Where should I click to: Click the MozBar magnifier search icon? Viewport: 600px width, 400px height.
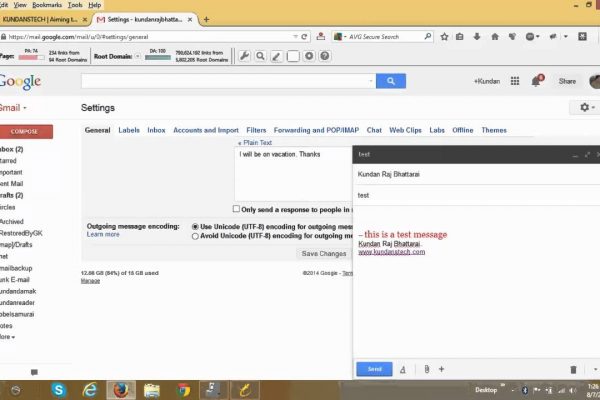260,56
